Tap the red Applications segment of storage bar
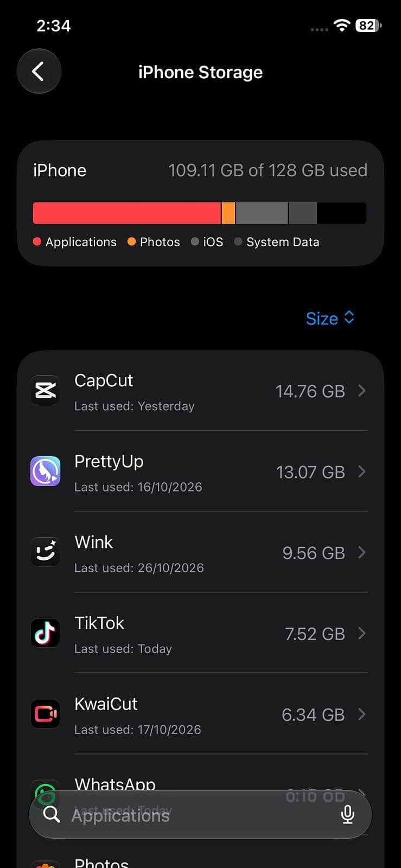The height and width of the screenshot is (868, 401). (127, 213)
